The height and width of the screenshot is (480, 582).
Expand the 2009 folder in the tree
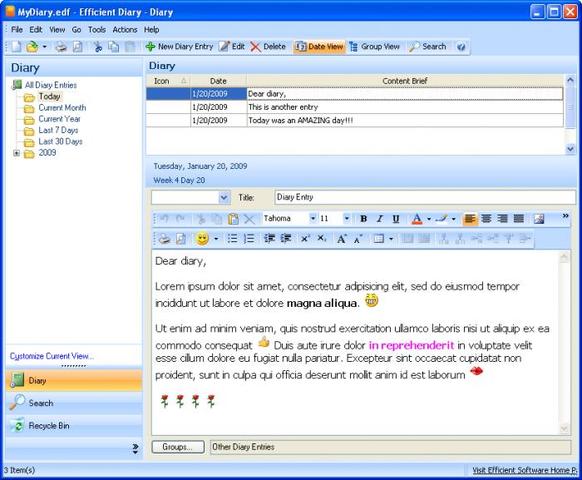16,153
